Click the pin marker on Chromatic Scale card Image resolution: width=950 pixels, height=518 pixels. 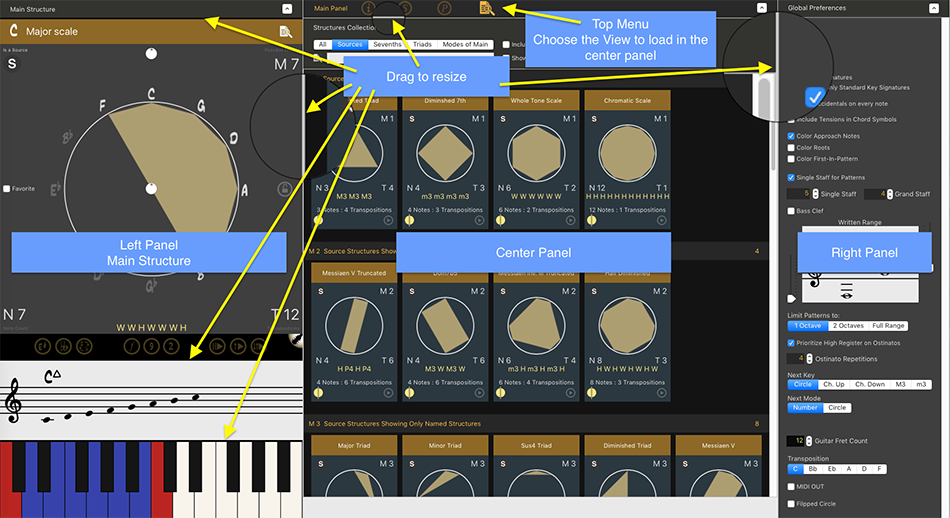[592, 221]
